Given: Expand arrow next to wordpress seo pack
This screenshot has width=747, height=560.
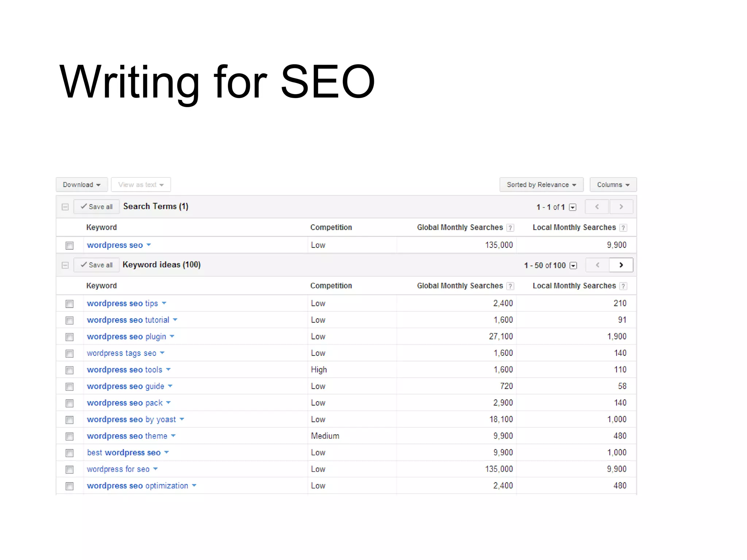Looking at the screenshot, I should click(x=168, y=402).
